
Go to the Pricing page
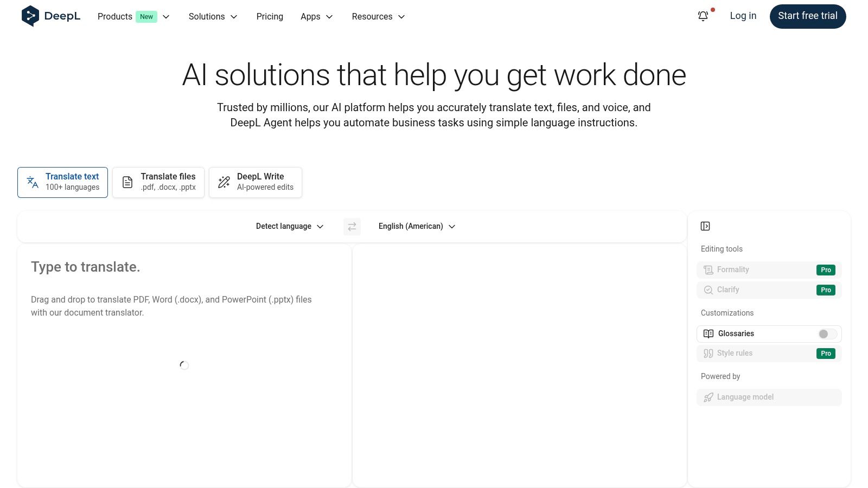tap(270, 17)
